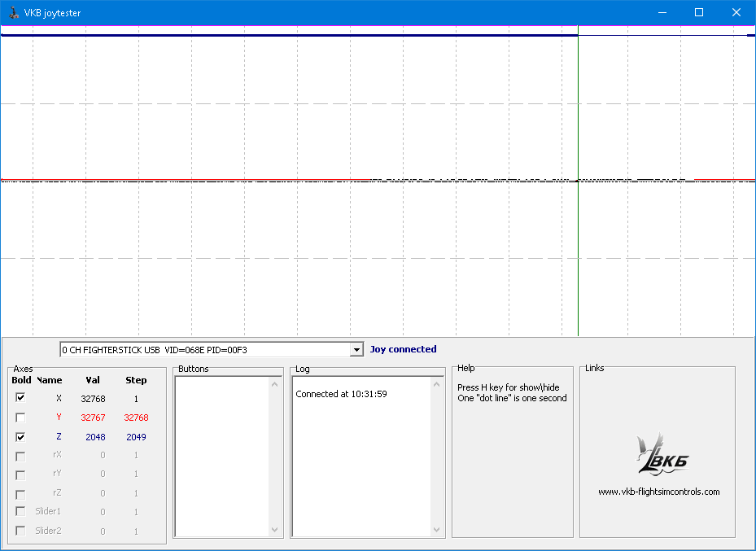
Task: Uncheck the Z axis Bold checkbox
Action: [20, 437]
